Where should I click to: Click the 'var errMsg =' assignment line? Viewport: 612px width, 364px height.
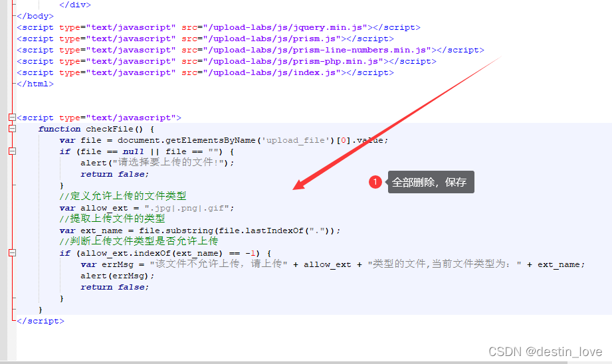333,264
